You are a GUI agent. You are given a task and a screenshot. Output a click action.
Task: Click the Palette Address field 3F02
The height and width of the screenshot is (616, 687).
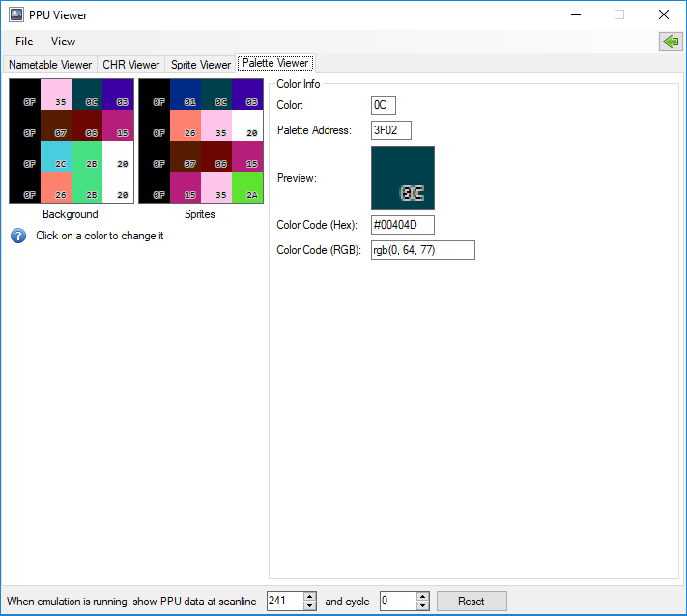click(390, 130)
